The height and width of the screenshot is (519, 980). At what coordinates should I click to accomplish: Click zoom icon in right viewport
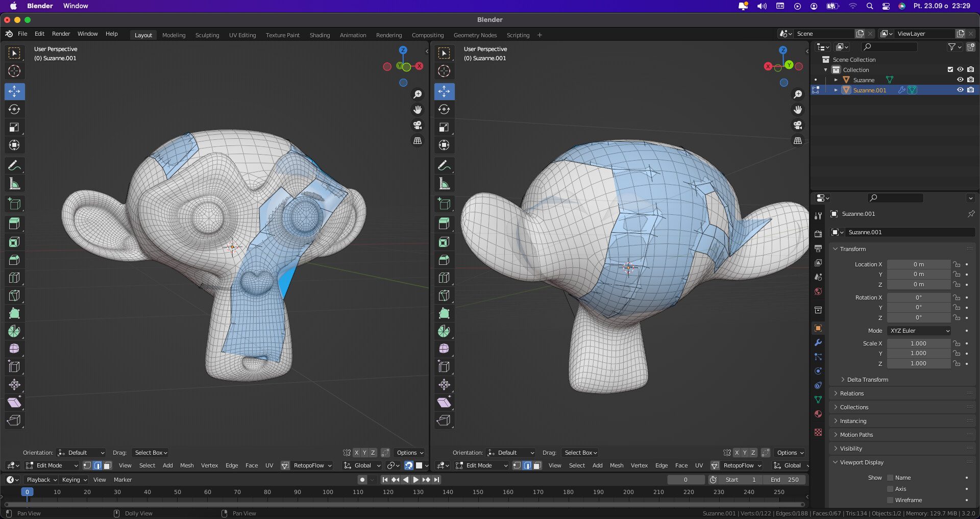point(798,94)
